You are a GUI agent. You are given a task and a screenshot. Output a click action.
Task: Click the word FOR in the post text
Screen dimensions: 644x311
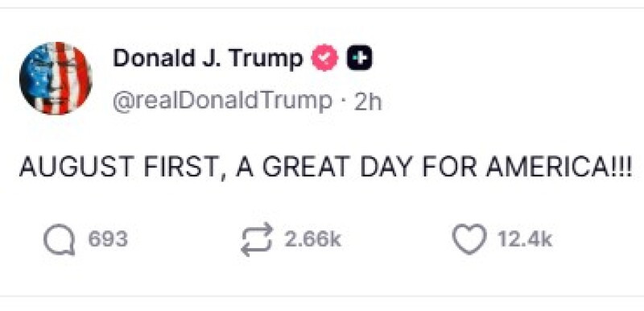[457, 168]
